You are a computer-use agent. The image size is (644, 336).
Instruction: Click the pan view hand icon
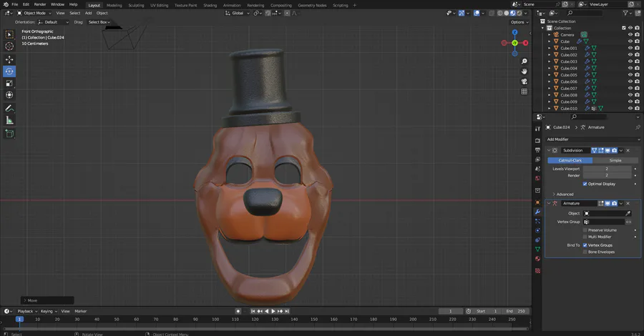click(x=524, y=71)
